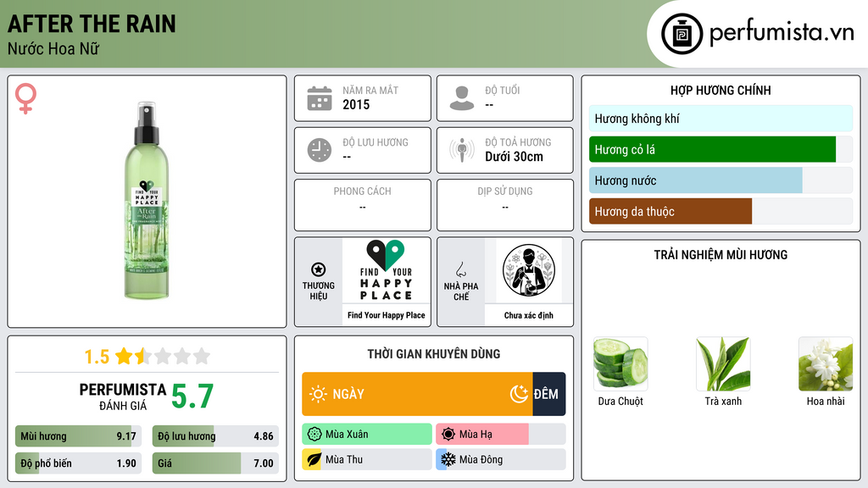Select the Trà xanh green tea thumbnail

(x=723, y=363)
